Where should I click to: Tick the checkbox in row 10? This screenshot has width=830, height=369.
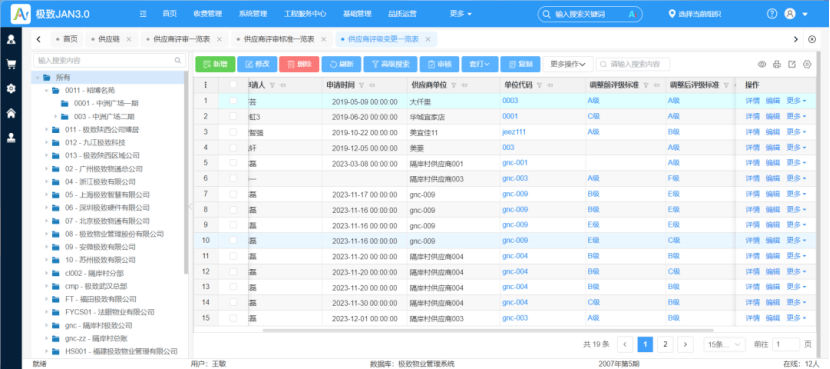pos(233,240)
